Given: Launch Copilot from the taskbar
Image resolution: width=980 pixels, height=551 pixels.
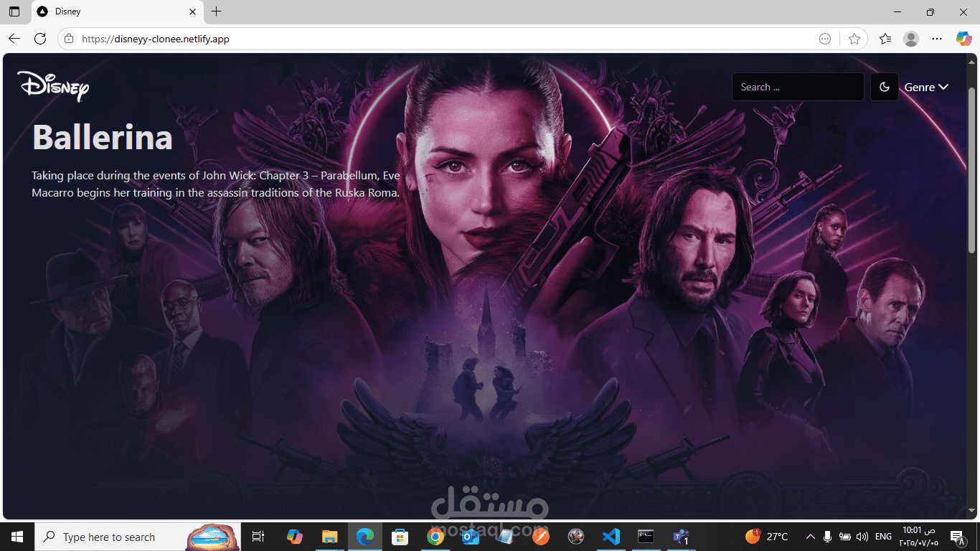Looking at the screenshot, I should pos(294,537).
